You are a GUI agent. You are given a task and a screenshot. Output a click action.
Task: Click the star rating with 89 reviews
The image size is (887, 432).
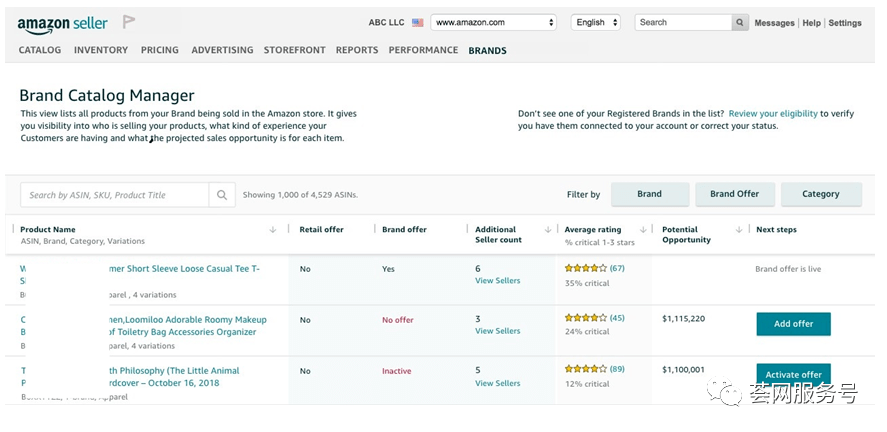585,369
